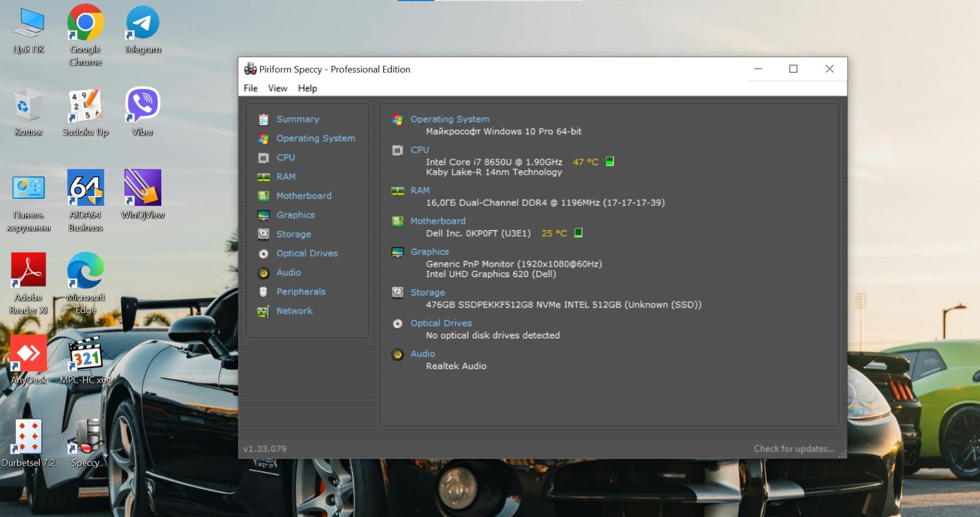The width and height of the screenshot is (980, 517).
Task: Click the 25 °C motherboard temperature value
Action: pos(554,233)
